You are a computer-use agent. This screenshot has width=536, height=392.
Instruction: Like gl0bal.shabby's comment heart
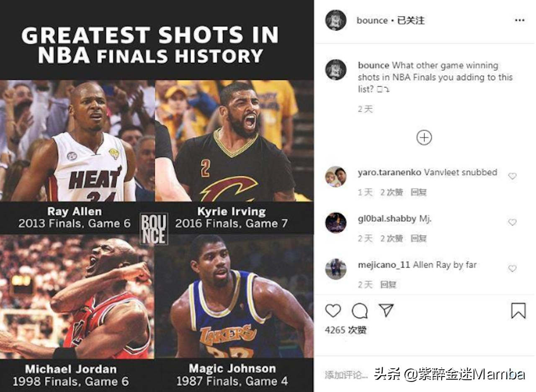(512, 222)
